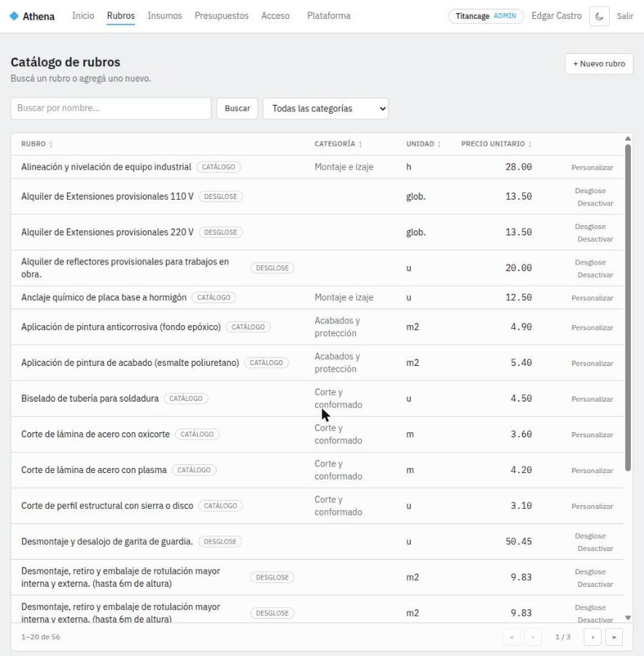644x656 pixels.
Task: Click Edgar Castro user name
Action: coord(556,16)
